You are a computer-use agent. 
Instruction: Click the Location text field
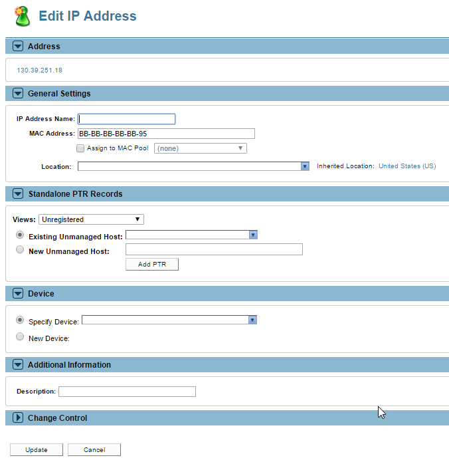pos(189,166)
